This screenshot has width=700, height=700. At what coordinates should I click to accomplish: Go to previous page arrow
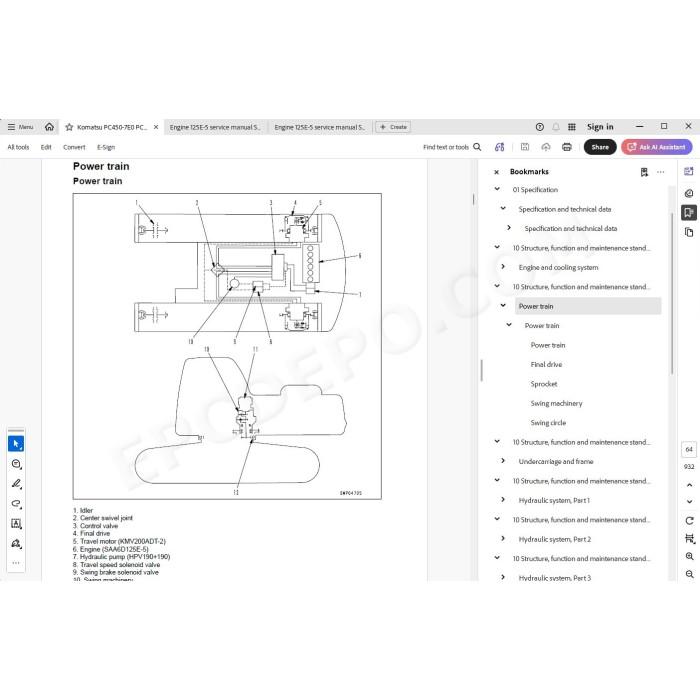click(689, 485)
